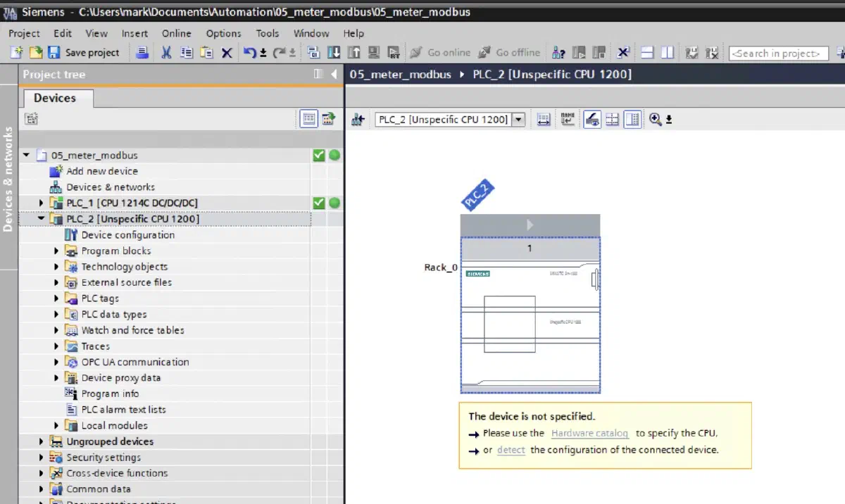Click the Search in project field

777,53
